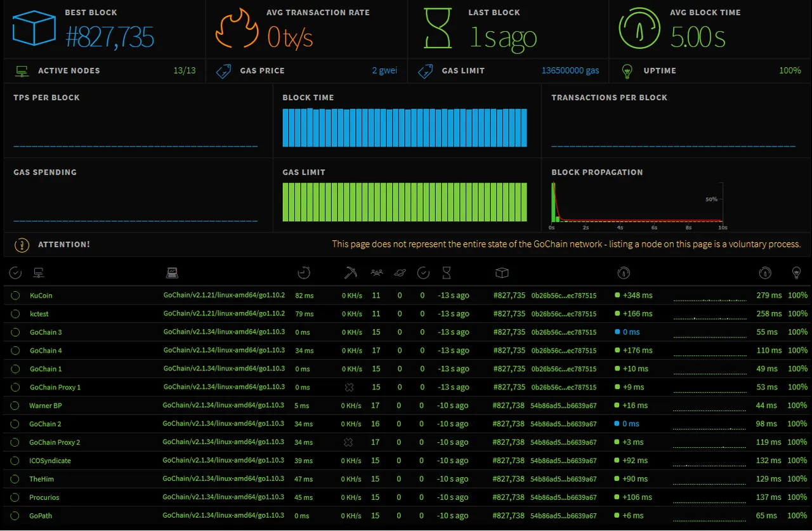This screenshot has width=812, height=531.
Task: Select the ICOSyndicate node name
Action: click(x=50, y=461)
